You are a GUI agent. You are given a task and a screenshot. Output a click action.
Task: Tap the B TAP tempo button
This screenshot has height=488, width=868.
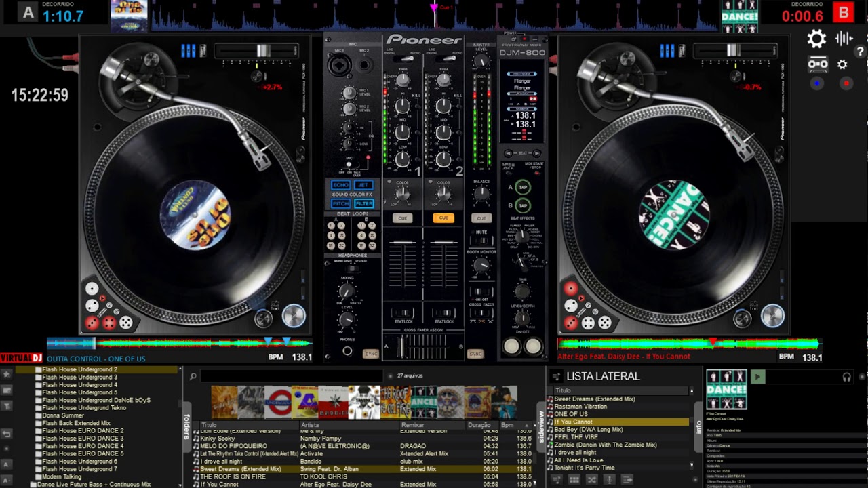point(522,205)
